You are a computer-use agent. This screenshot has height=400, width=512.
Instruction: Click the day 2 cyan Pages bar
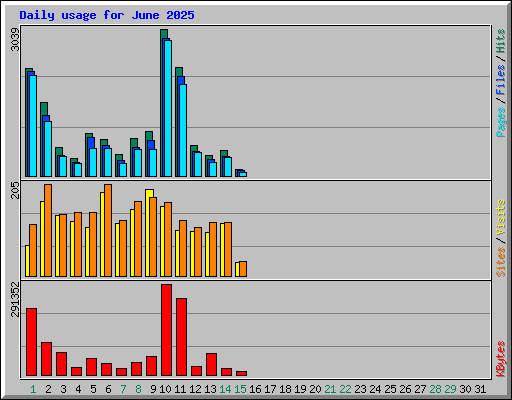point(48,149)
